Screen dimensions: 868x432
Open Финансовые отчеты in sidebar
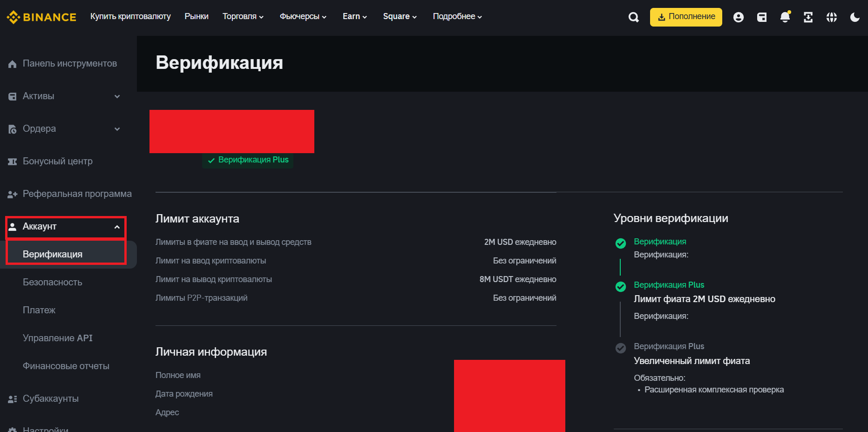point(66,366)
